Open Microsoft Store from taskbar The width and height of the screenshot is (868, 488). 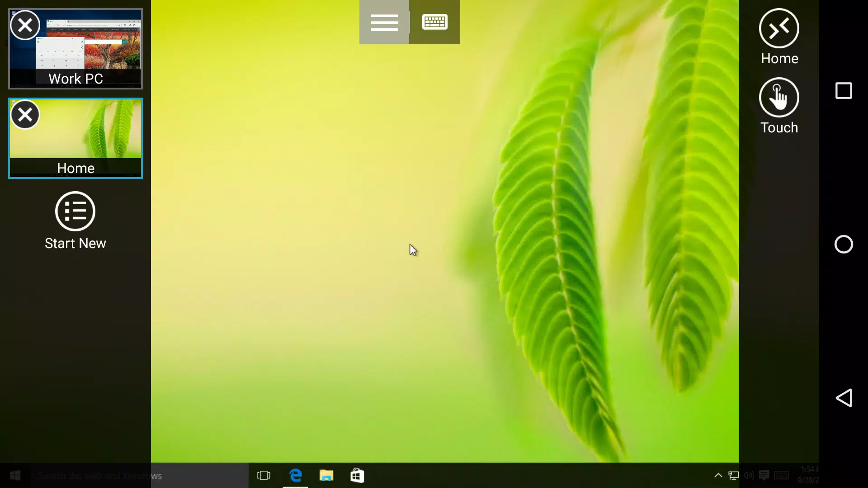coord(358,475)
